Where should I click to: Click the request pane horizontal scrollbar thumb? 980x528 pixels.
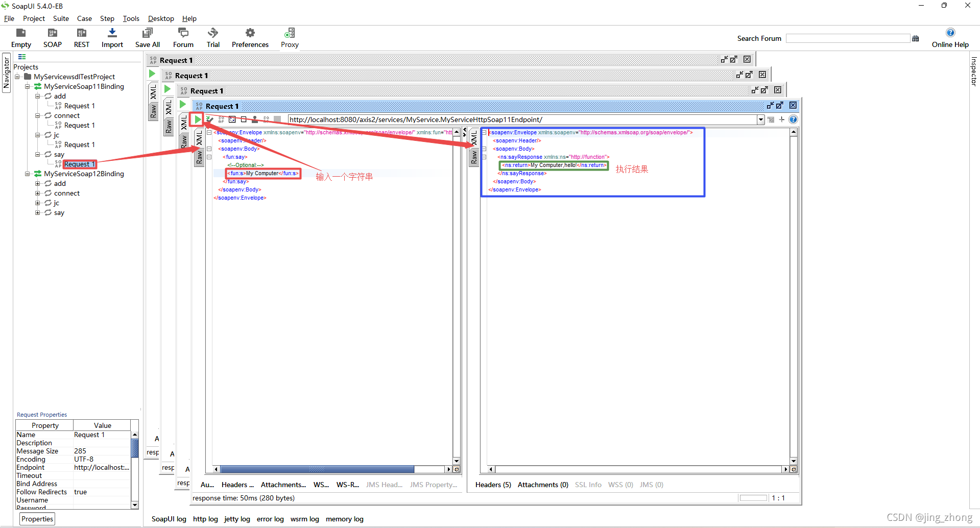317,469
